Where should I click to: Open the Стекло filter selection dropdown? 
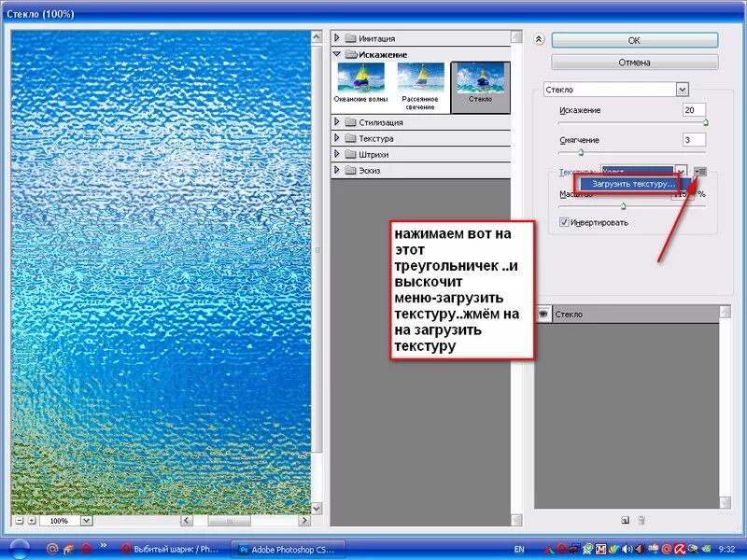(683, 90)
